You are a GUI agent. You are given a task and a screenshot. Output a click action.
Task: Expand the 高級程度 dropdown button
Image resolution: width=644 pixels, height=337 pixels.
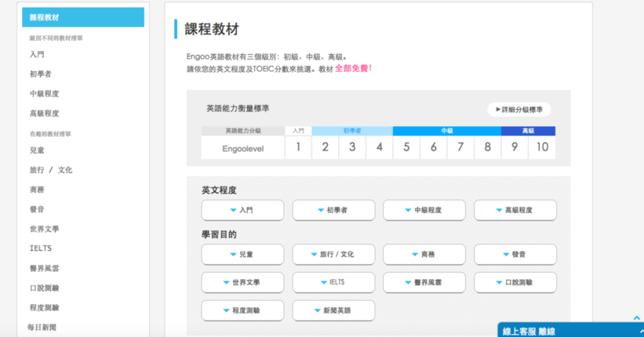(515, 210)
